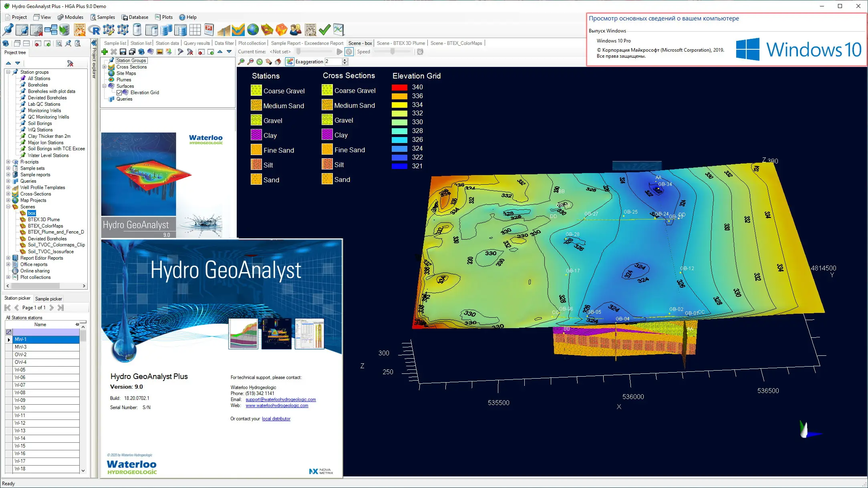Select the BTEX 3D Plume scene item
This screenshot has height=488, width=868.
click(44, 220)
